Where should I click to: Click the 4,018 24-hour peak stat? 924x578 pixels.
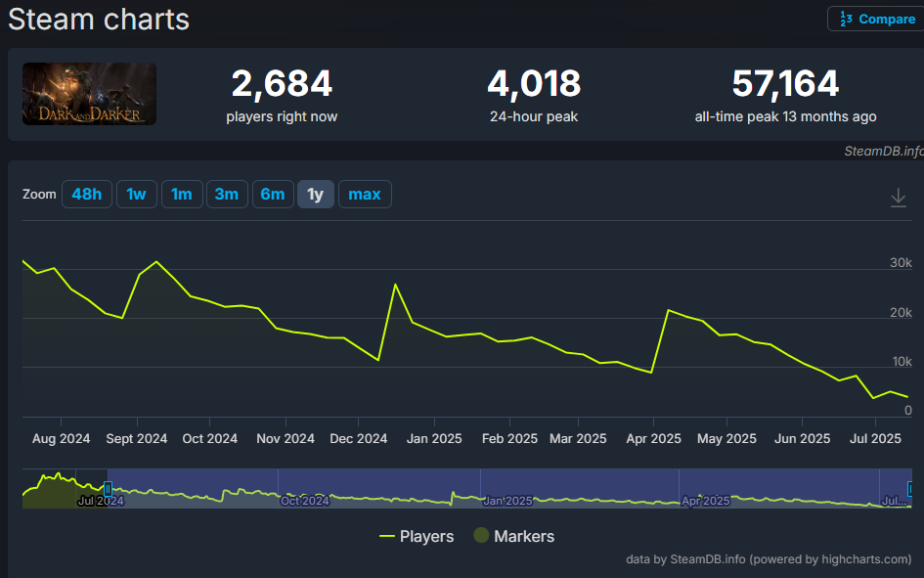click(x=534, y=95)
